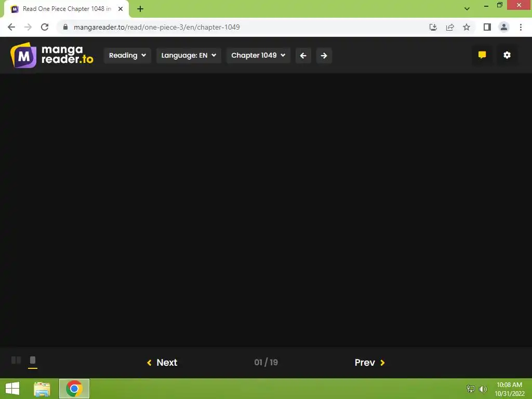Viewport: 532px width, 399px height.
Task: Share this page using the share icon
Action: (450, 27)
